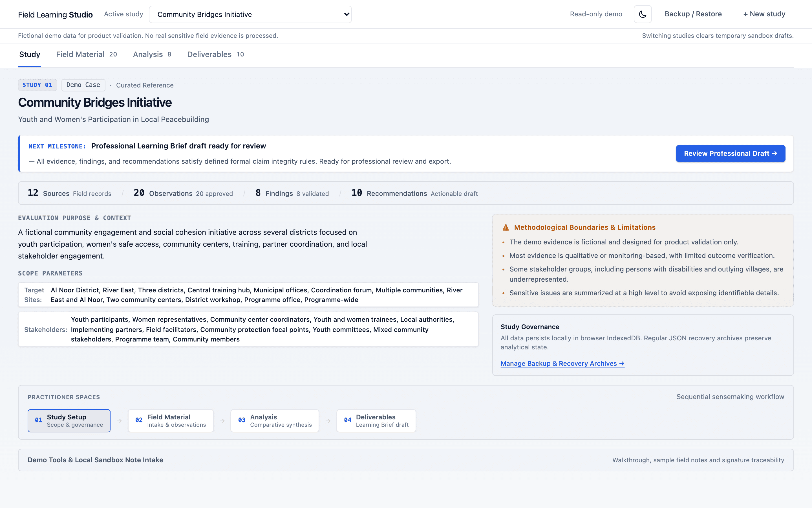The width and height of the screenshot is (812, 508).
Task: Click the Community Bridges Initiative heading
Action: coord(95,102)
